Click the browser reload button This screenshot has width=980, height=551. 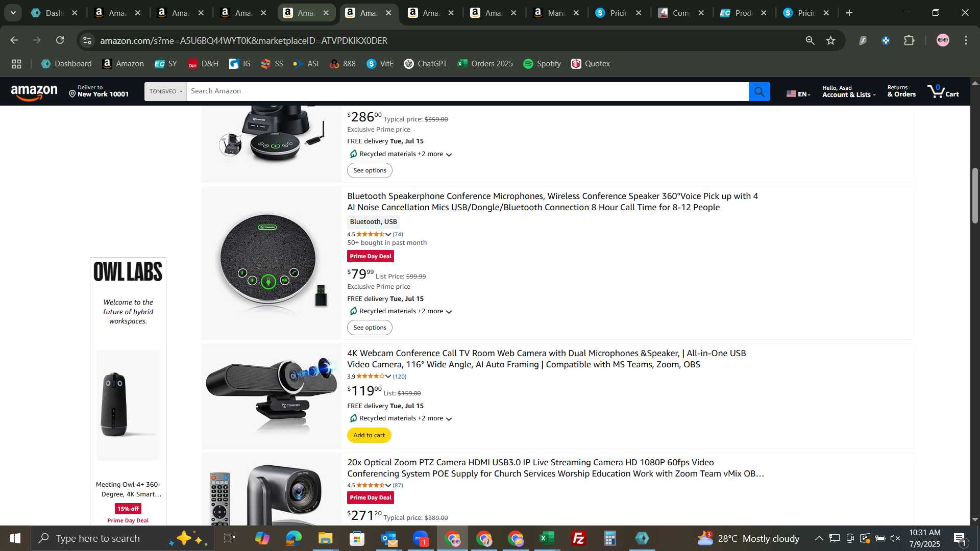[60, 40]
